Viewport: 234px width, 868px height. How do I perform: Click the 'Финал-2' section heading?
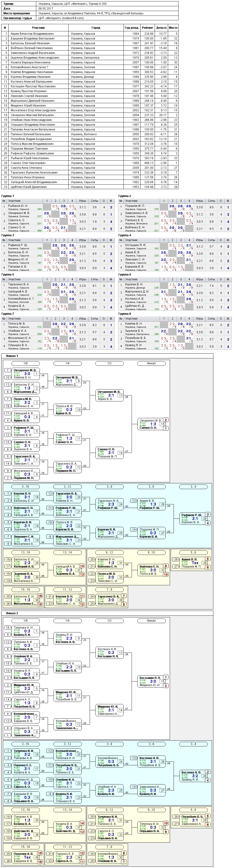pyautogui.click(x=12, y=613)
